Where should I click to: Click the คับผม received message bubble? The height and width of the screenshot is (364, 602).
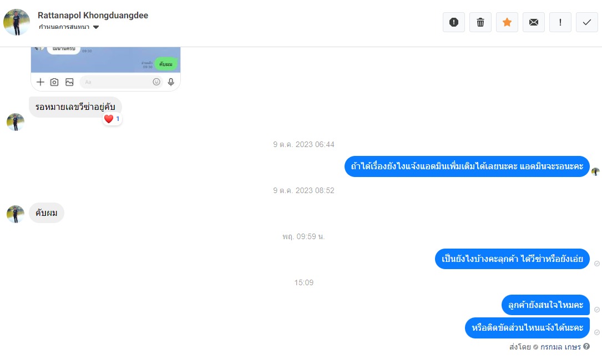47,213
